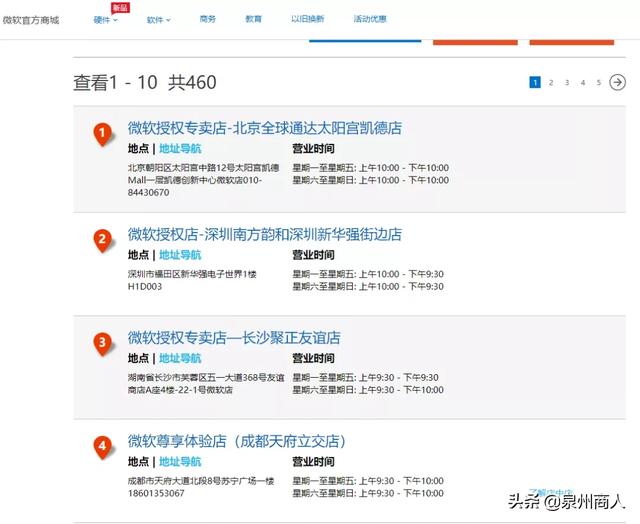Open the 教育 menu item

click(253, 19)
